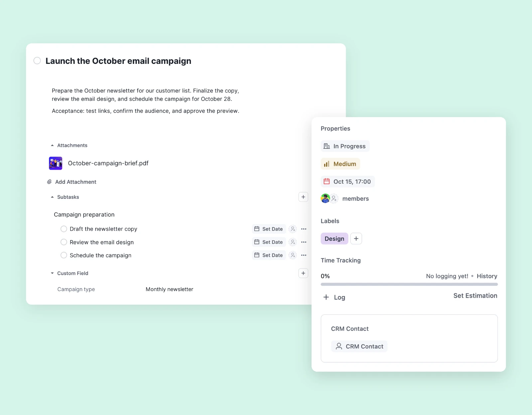Click the member avatar in Properties

(x=325, y=199)
